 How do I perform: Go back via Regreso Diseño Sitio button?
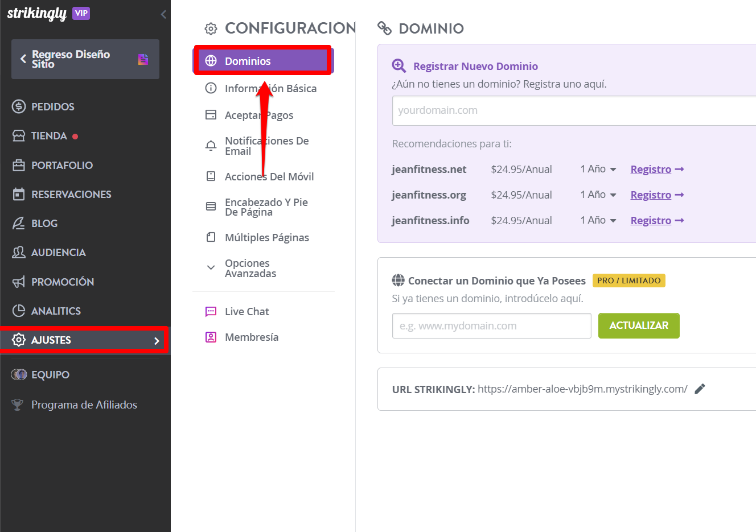85,59
